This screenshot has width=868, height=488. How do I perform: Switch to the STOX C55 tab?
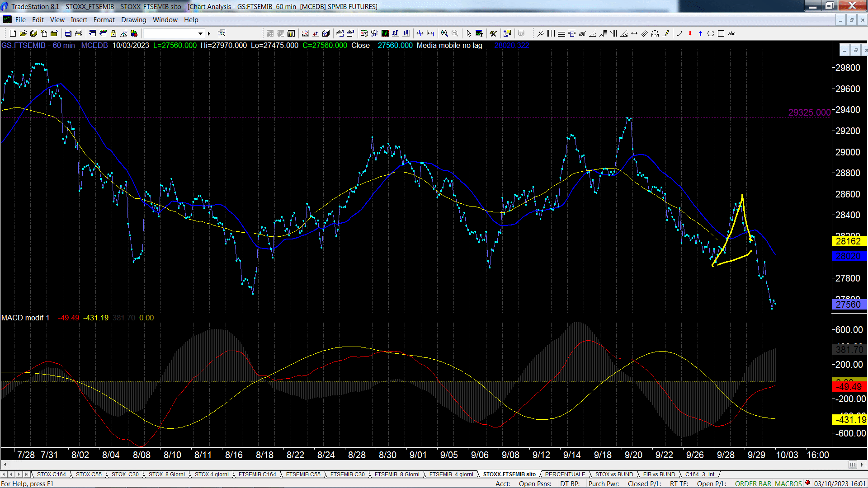(x=89, y=474)
